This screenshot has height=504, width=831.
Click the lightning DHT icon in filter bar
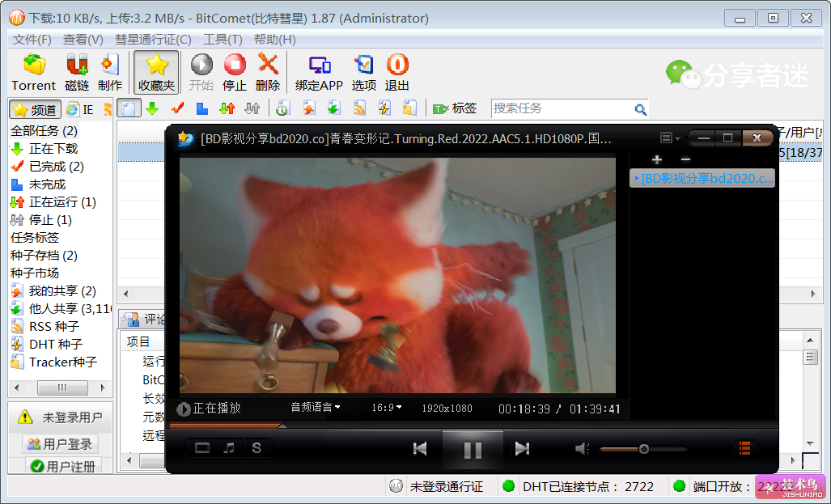(384, 108)
